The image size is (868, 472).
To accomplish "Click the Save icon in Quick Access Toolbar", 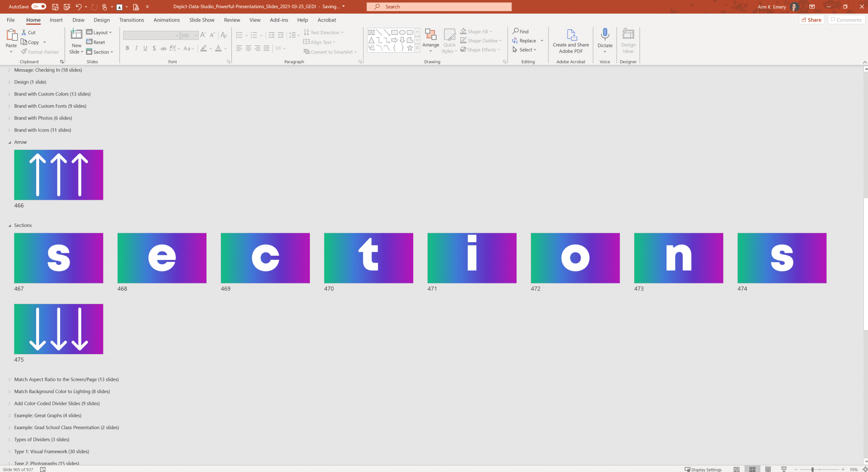I will tap(55, 6).
